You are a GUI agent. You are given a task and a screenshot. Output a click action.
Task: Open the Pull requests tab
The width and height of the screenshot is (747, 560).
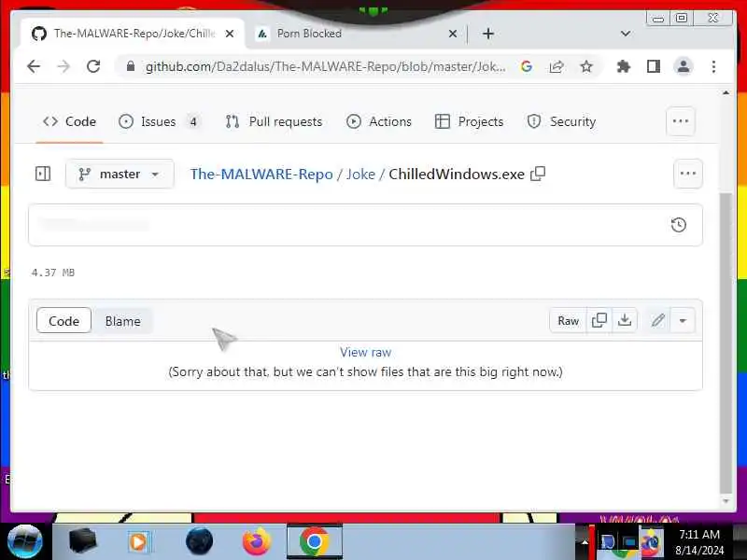click(274, 122)
